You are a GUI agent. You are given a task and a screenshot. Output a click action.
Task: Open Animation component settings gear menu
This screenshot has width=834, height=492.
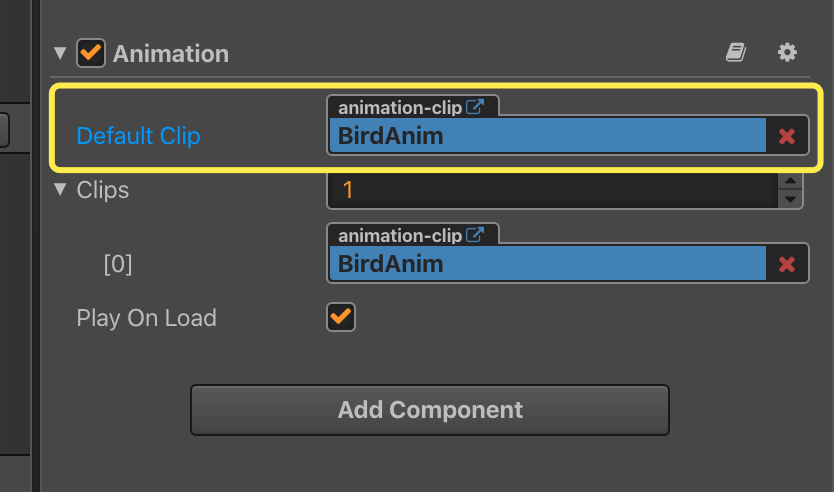787,52
